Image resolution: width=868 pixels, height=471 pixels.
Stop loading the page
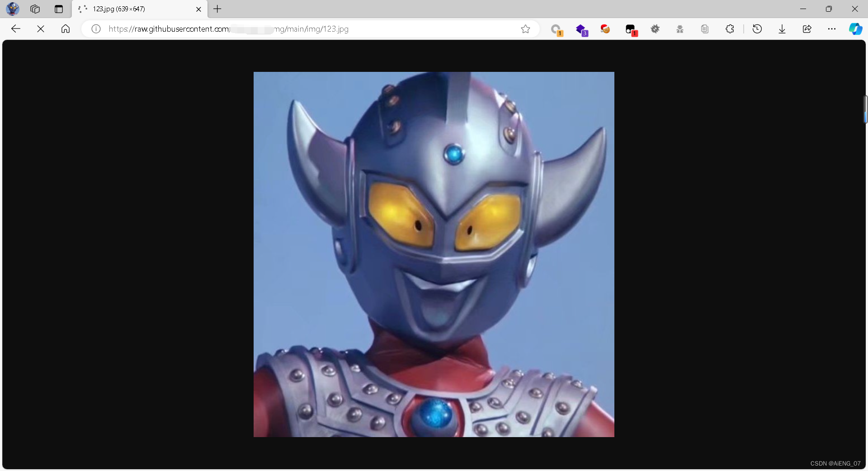pyautogui.click(x=41, y=29)
